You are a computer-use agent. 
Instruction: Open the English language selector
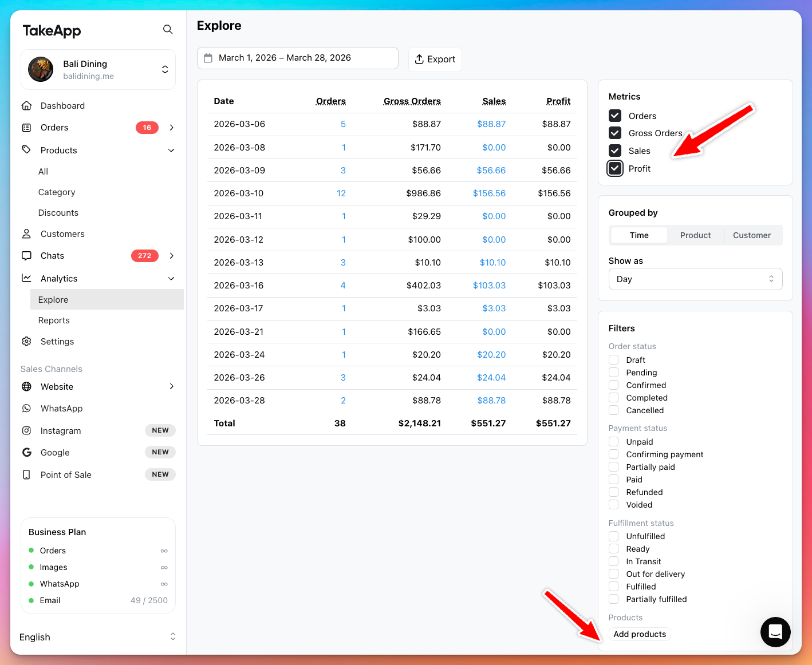point(97,637)
